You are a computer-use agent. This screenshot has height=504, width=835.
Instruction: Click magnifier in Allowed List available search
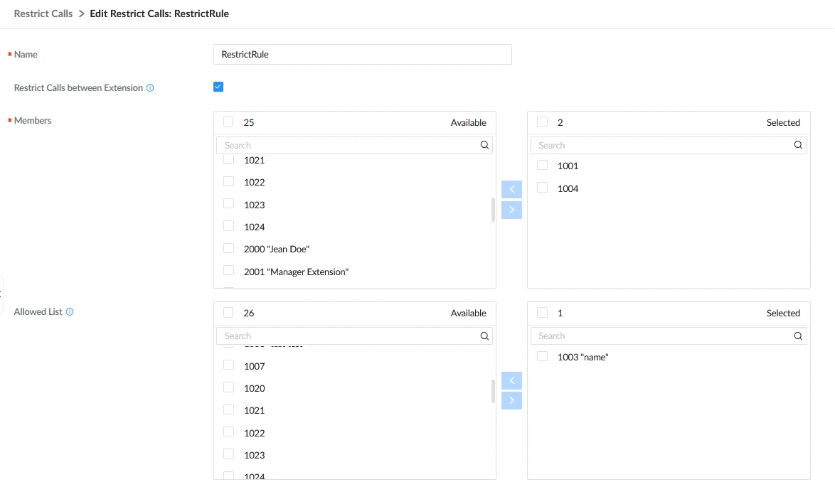click(484, 336)
